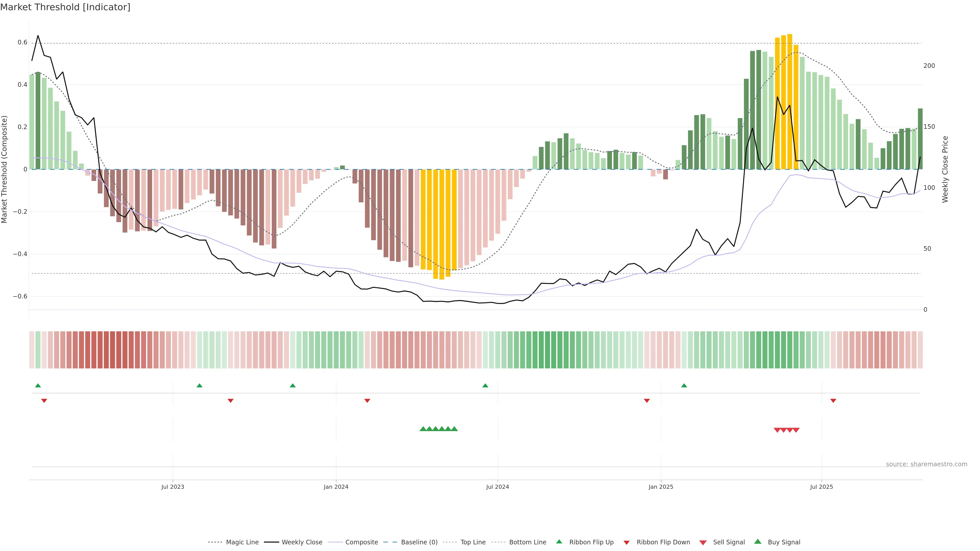Click the Jul 2025 x-axis label

click(821, 487)
